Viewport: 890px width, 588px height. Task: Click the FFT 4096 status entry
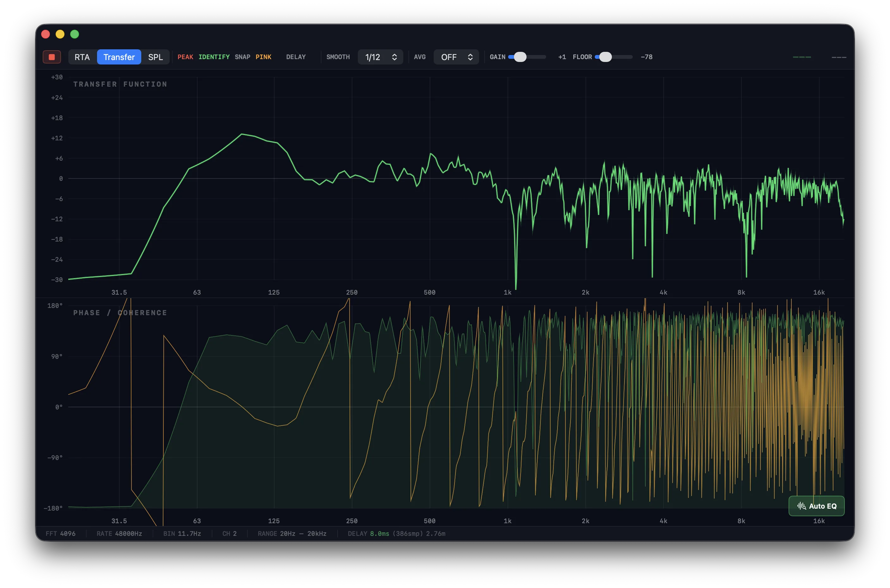click(x=60, y=534)
